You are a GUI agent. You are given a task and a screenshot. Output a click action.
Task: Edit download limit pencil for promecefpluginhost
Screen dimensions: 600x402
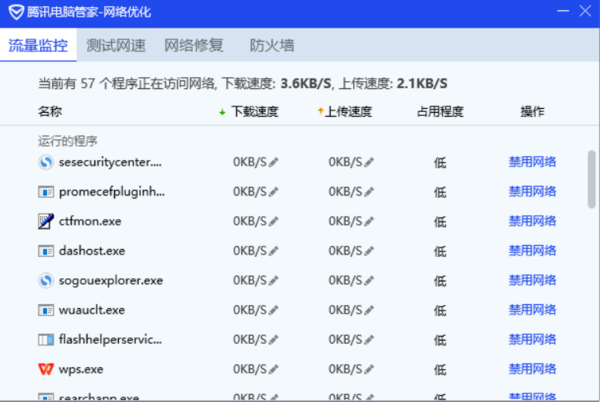[x=274, y=191]
